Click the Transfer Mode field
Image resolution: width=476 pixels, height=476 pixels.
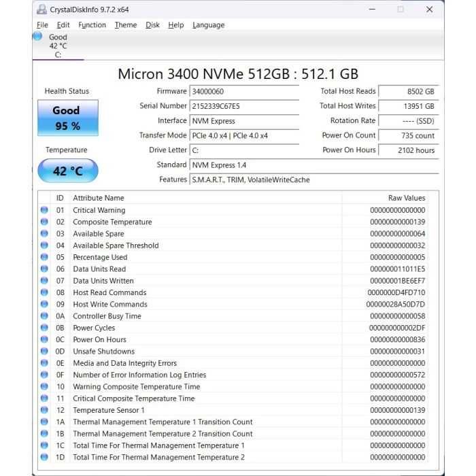pyautogui.click(x=244, y=135)
